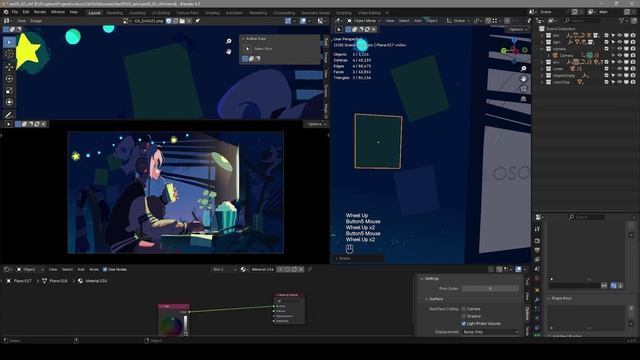This screenshot has width=640, height=360.
Task: Switch to the Shading workspace tab
Action: click(x=212, y=13)
